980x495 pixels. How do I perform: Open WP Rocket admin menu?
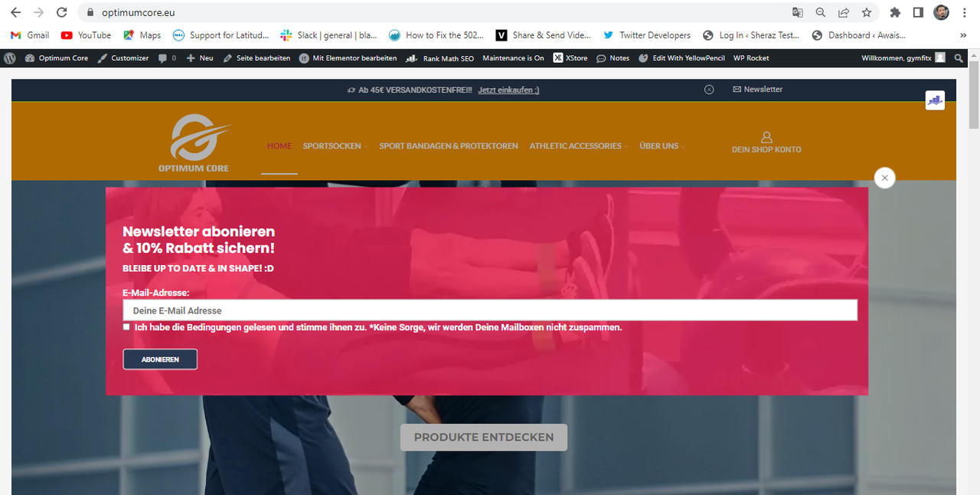751,57
